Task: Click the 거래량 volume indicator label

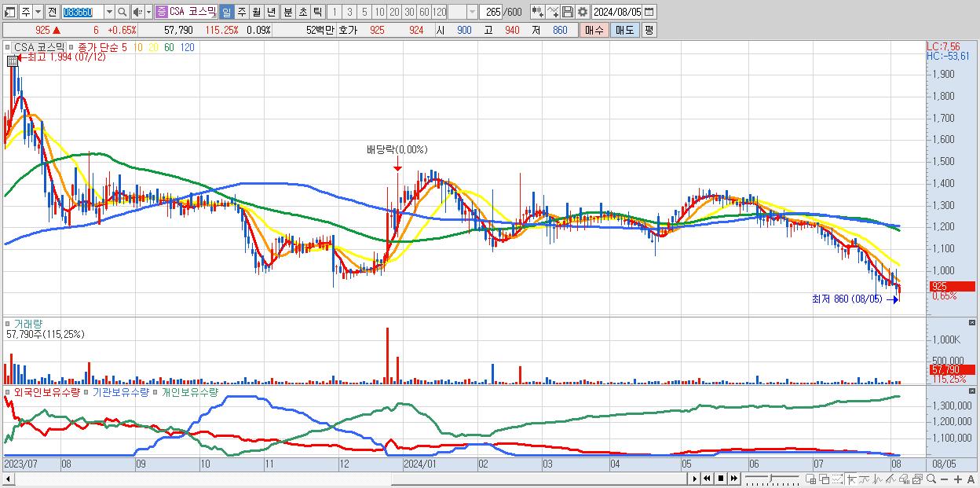Action: (x=28, y=324)
